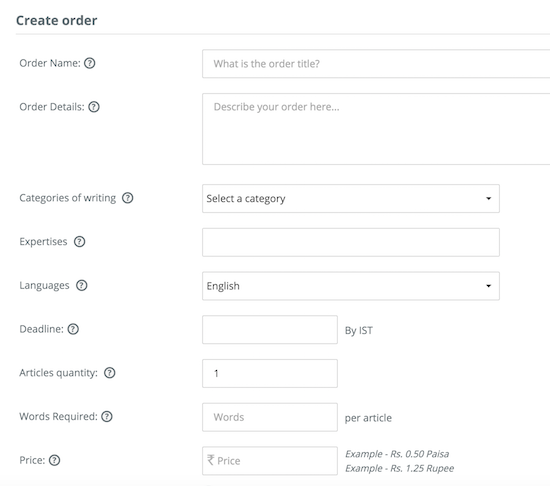The height and width of the screenshot is (486, 550).
Task: Open the Deadline date field
Action: pyautogui.click(x=270, y=330)
